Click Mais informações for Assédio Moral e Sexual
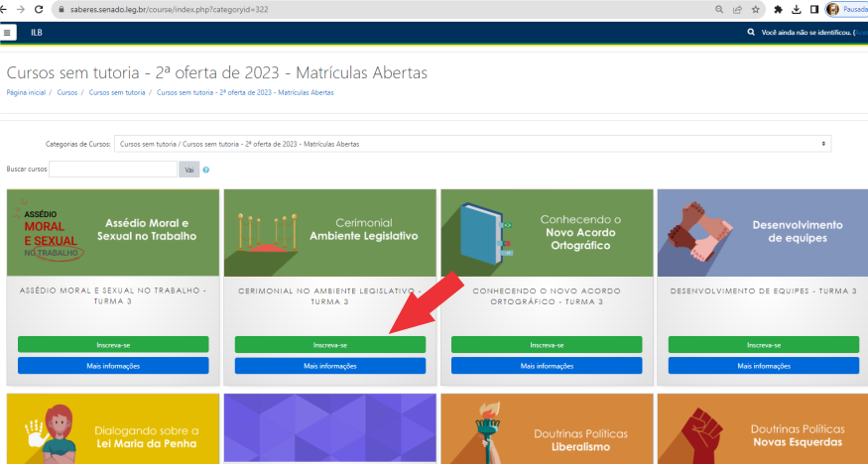 point(113,366)
